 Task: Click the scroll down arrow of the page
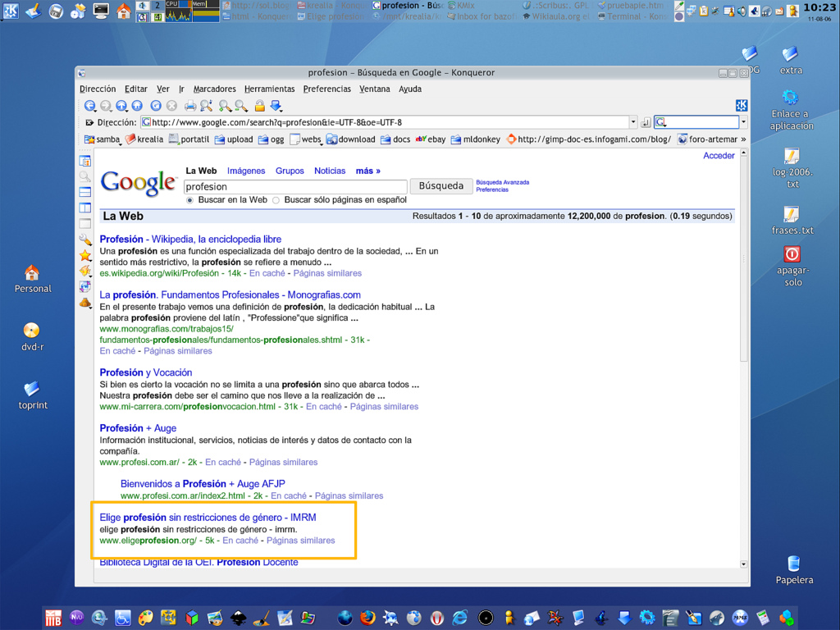tap(743, 564)
